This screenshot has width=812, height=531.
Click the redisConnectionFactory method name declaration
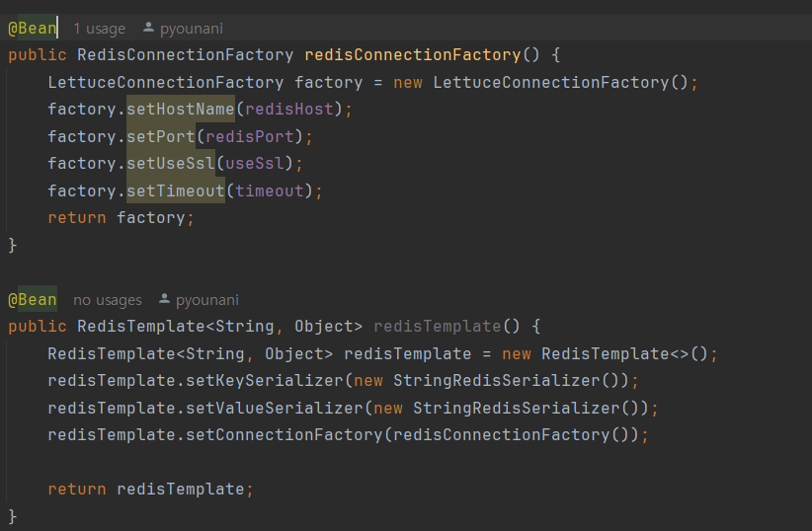[413, 55]
